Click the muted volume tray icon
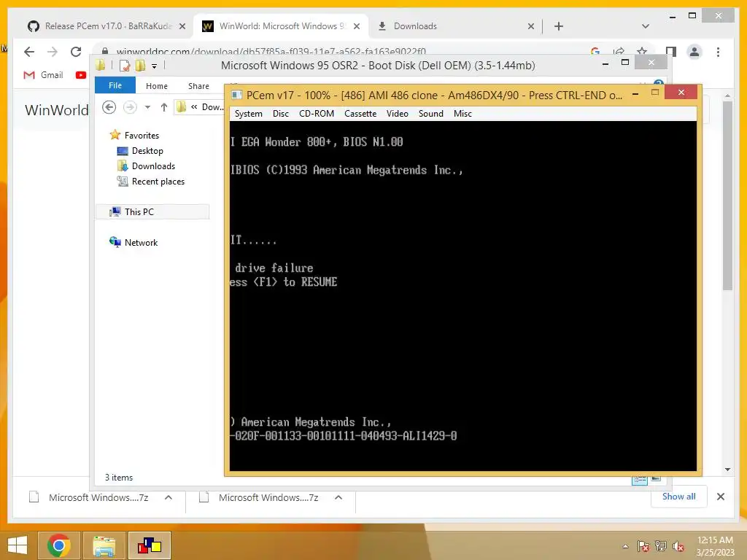The width and height of the screenshot is (747, 560). click(678, 546)
